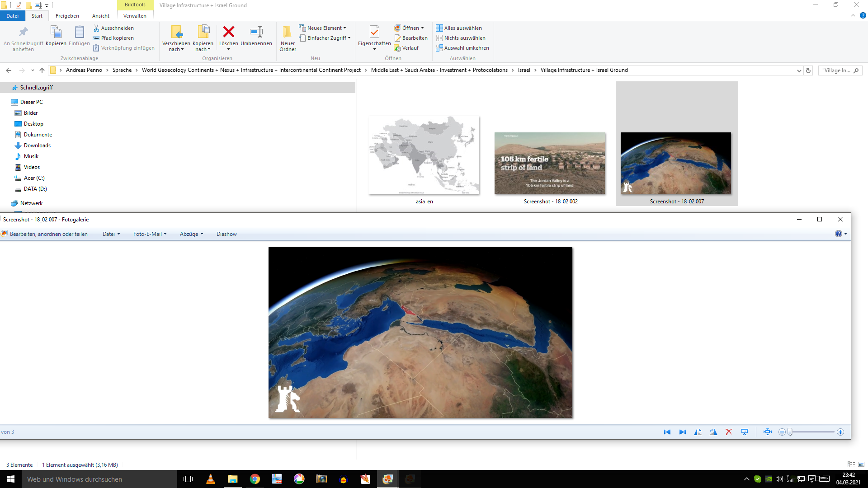Switch to details view in Explorer
Viewport: 868px width, 488px height.
(851, 464)
